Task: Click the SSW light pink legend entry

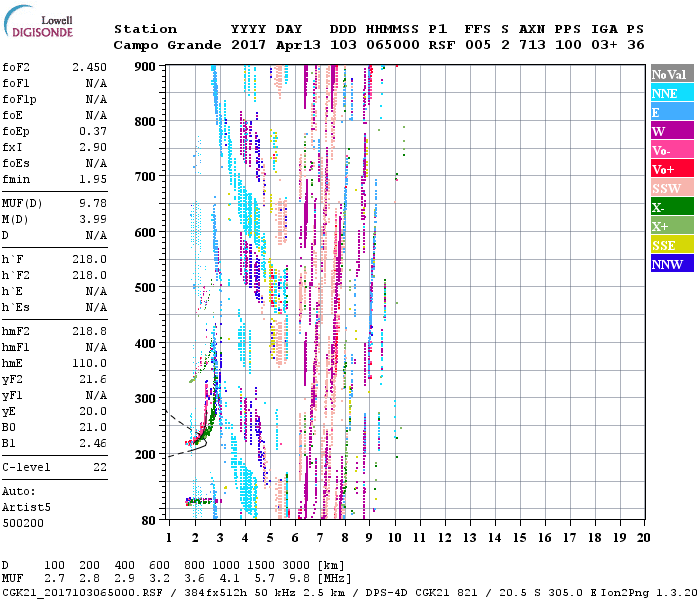Action: [x=671, y=188]
